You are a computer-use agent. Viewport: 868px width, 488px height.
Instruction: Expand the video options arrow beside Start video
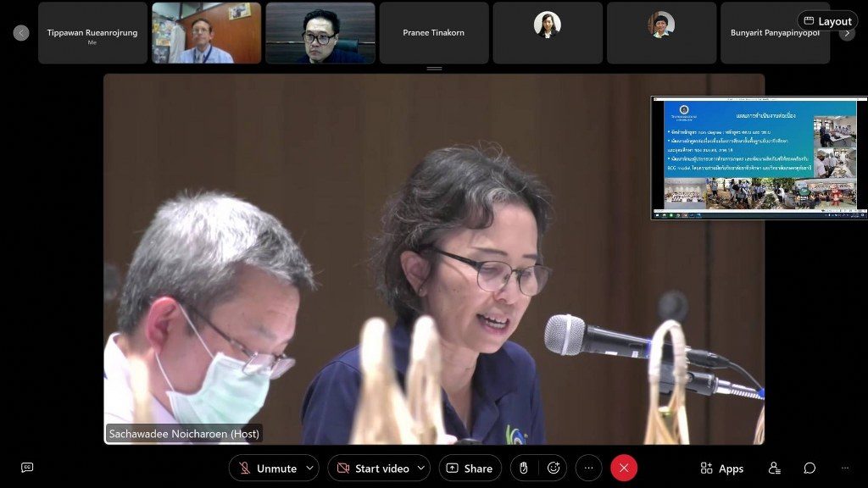point(420,468)
